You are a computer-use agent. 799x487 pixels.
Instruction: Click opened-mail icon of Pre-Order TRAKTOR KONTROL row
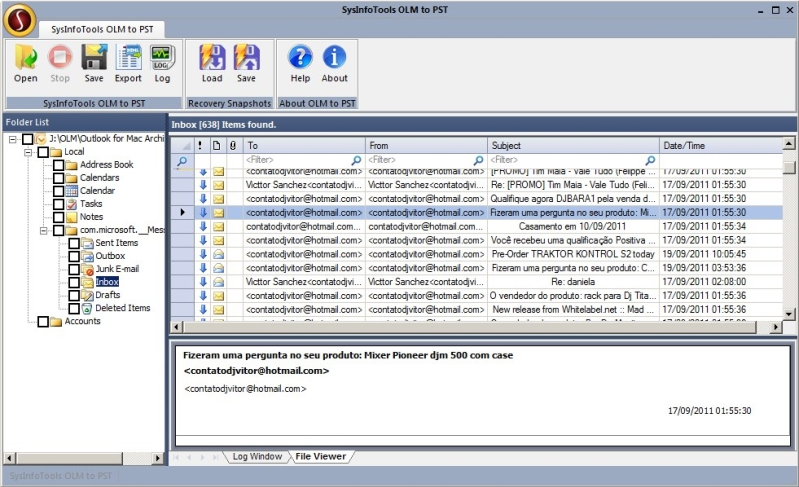click(219, 254)
